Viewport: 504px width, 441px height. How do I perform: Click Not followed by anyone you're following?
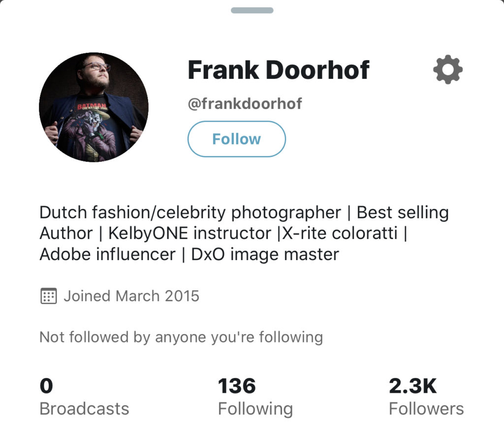pyautogui.click(x=181, y=338)
